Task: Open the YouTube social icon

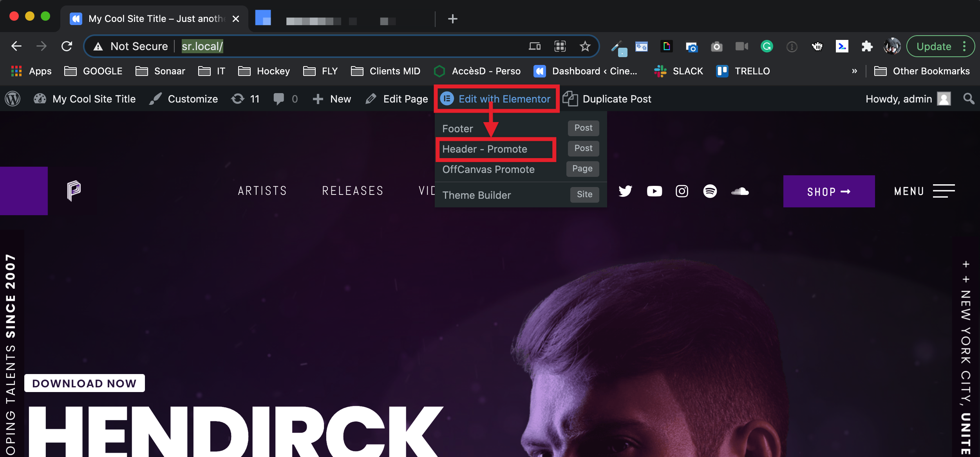Action: pyautogui.click(x=654, y=191)
